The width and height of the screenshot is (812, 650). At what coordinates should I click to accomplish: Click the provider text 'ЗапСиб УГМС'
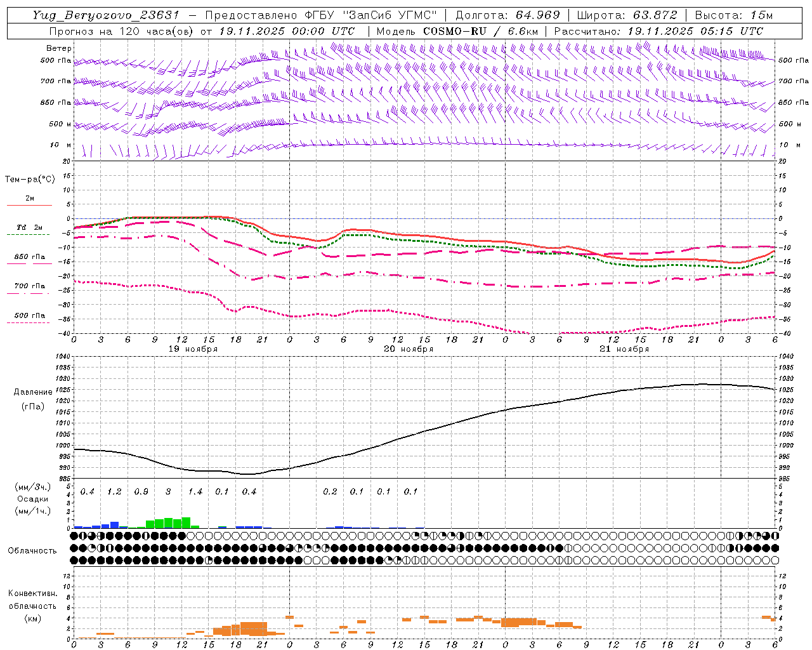[390, 15]
